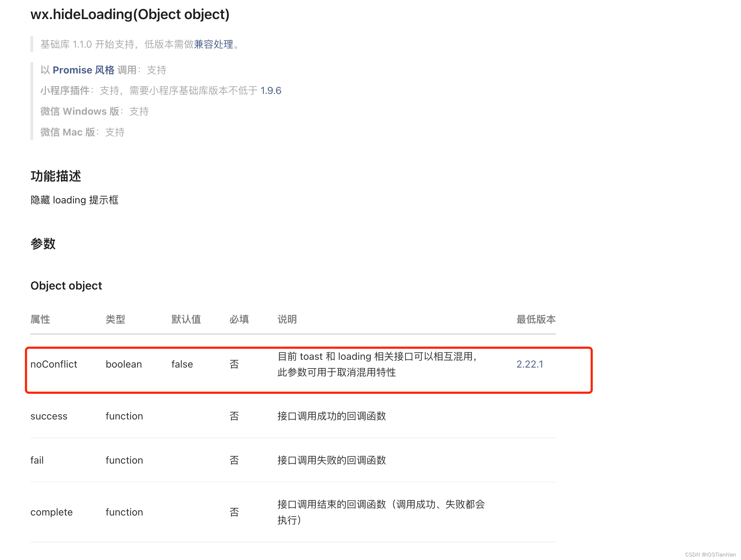Click the 默认值 column header
This screenshot has height=560, width=741.
coord(186,320)
